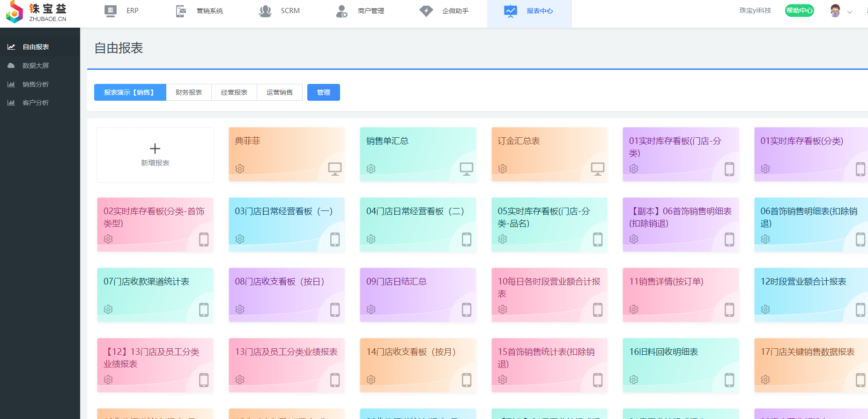Click the 新增报表 label

point(155,163)
